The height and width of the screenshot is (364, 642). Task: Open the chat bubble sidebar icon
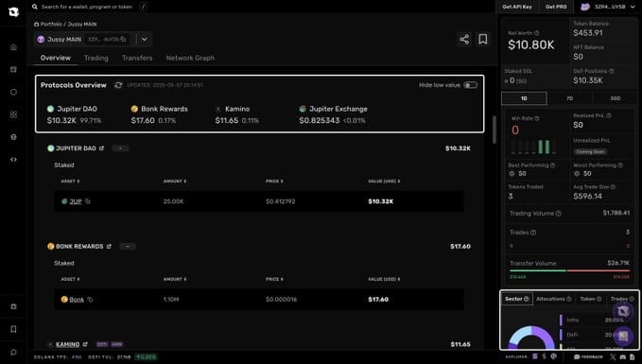[x=13, y=352]
